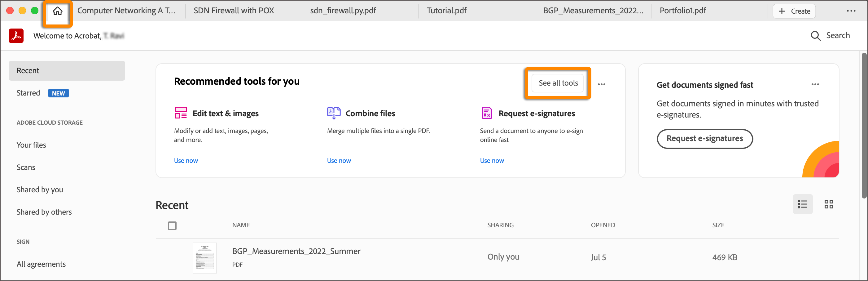Click the red Acrobat logo icon
This screenshot has width=868, height=281.
(16, 36)
